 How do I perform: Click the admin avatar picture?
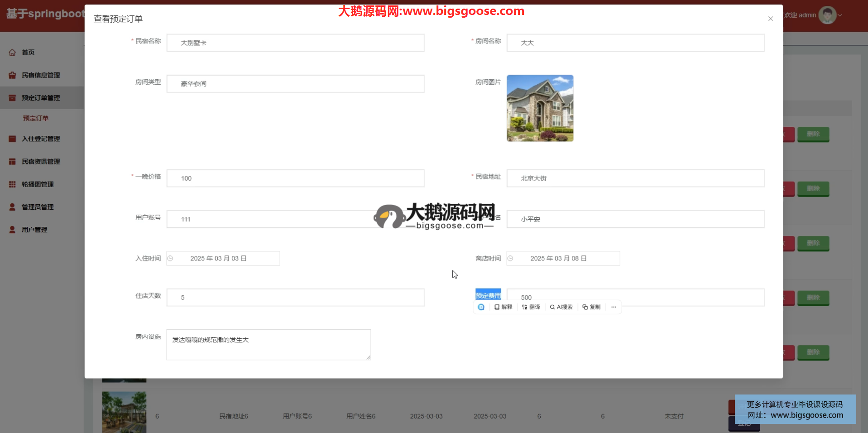(x=827, y=15)
